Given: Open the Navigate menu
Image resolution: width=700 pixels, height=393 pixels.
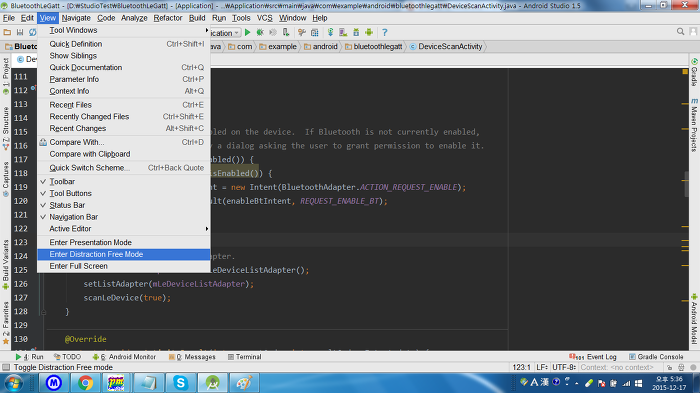Looking at the screenshot, I should point(76,18).
